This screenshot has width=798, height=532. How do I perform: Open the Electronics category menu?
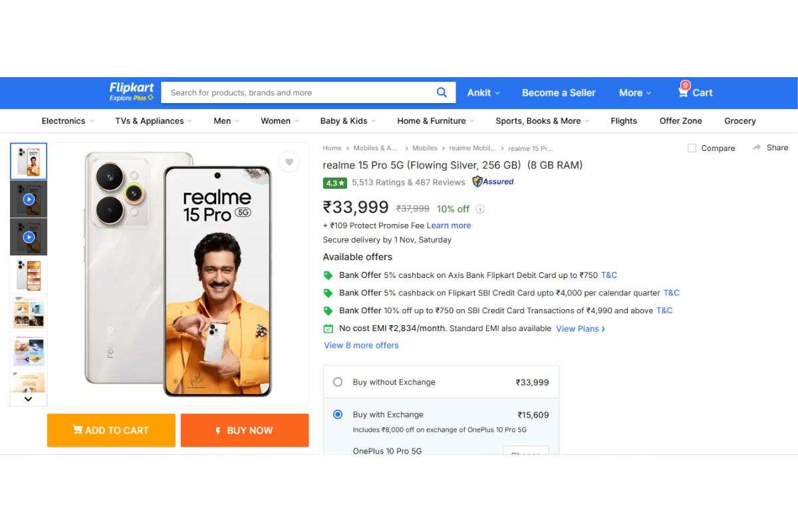tap(63, 120)
